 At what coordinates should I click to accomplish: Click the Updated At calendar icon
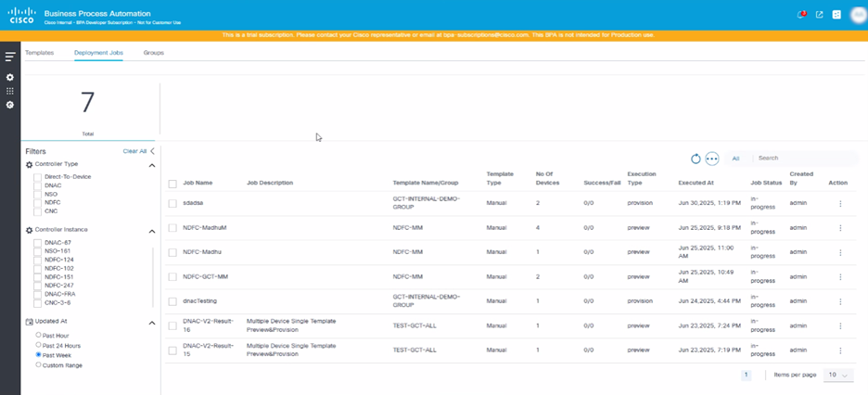(x=30, y=322)
